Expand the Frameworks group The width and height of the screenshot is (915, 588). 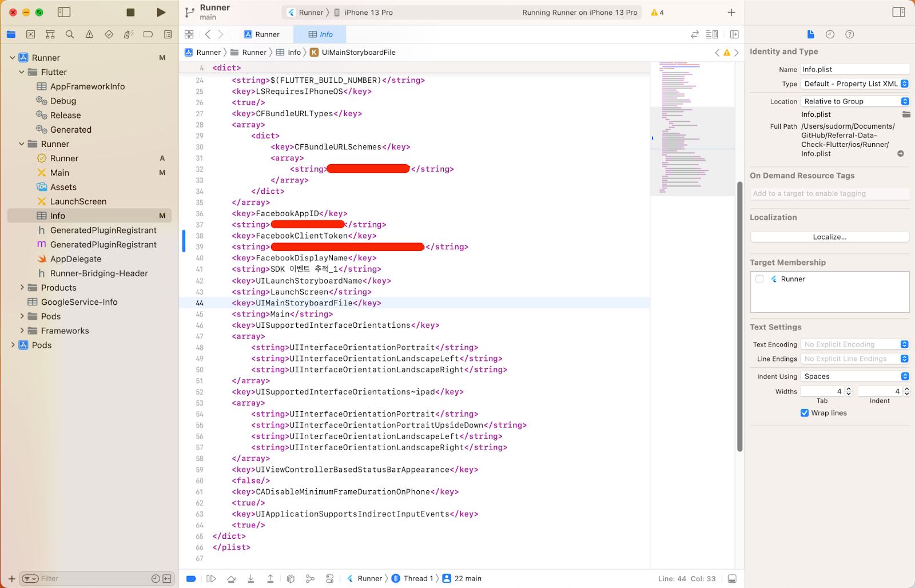click(x=22, y=331)
